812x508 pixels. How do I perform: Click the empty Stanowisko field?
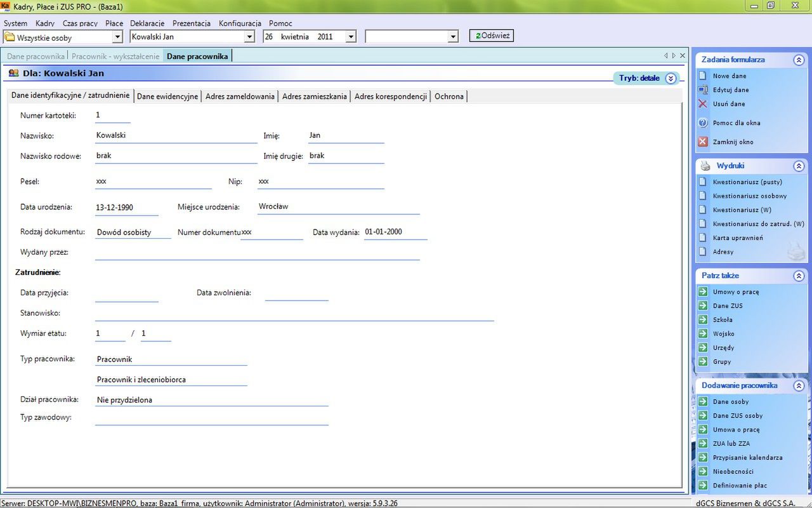click(294, 313)
